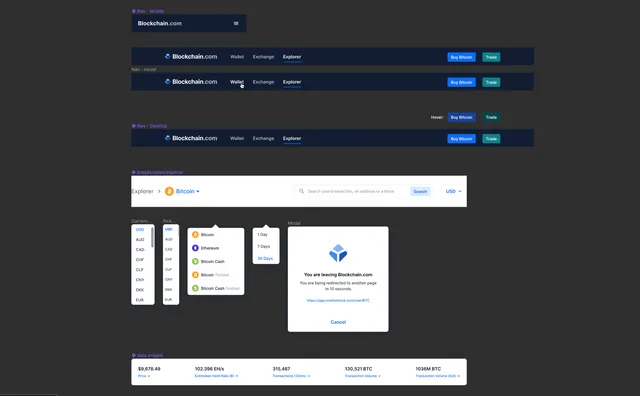Click $9,678.49 price value
The image size is (640, 396).
tap(149, 369)
